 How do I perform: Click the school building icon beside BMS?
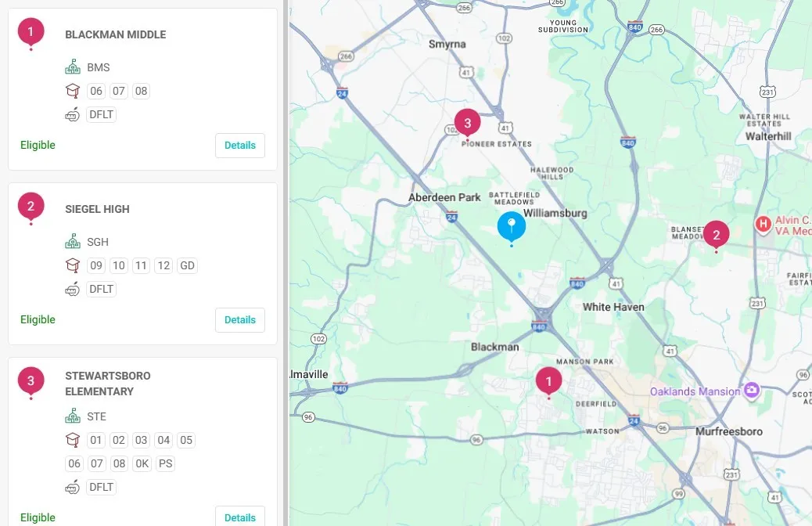(x=73, y=67)
